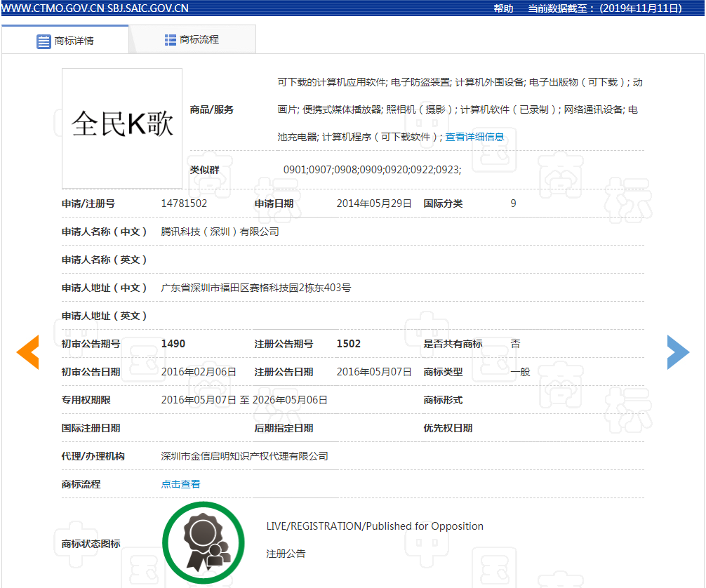Select preliminary announcement date 2016年02月06日
The height and width of the screenshot is (588, 706).
(x=199, y=372)
